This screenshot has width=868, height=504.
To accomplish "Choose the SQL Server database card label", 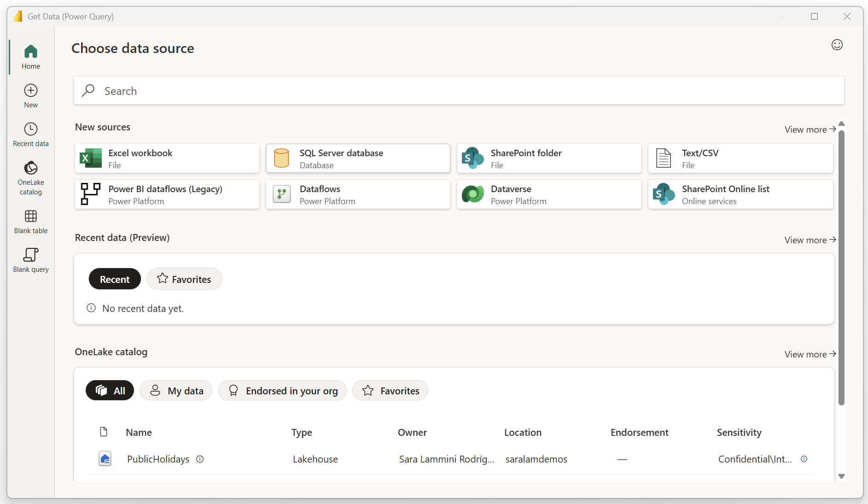I will (x=341, y=153).
